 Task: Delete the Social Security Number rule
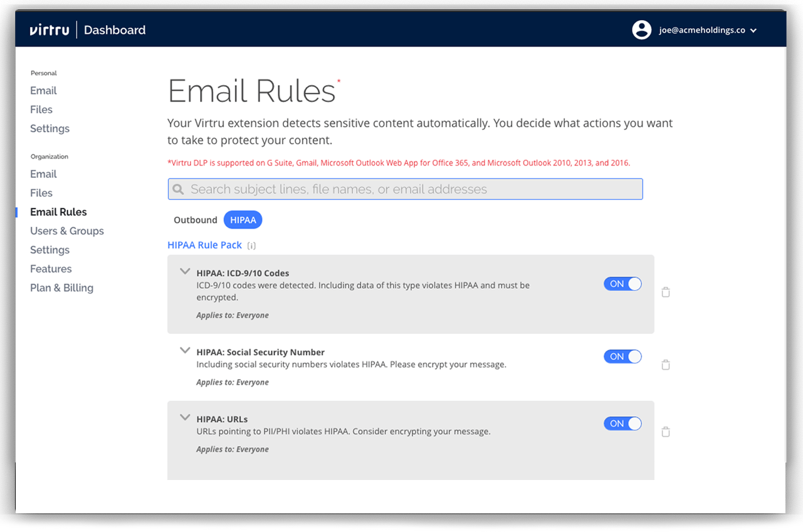pyautogui.click(x=666, y=365)
